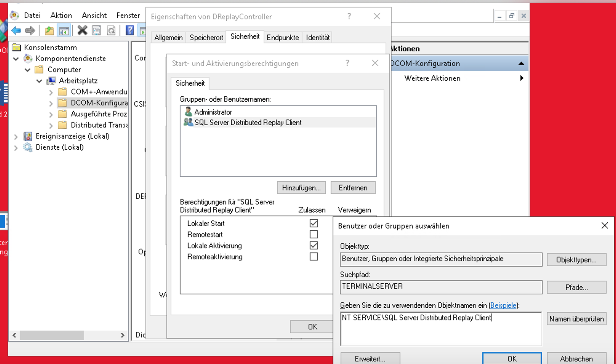Click the COM+-Anwendungen folder icon
Screen dimensions: 616x364
pos(63,92)
